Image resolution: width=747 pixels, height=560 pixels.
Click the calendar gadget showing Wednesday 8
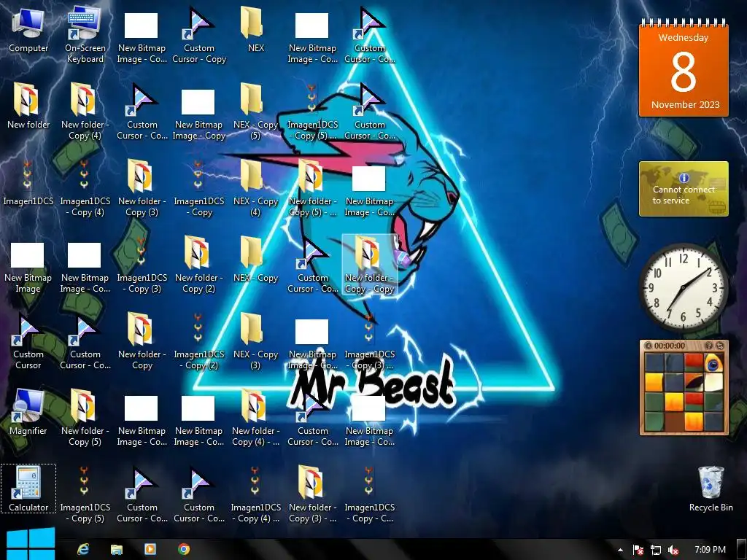684,68
